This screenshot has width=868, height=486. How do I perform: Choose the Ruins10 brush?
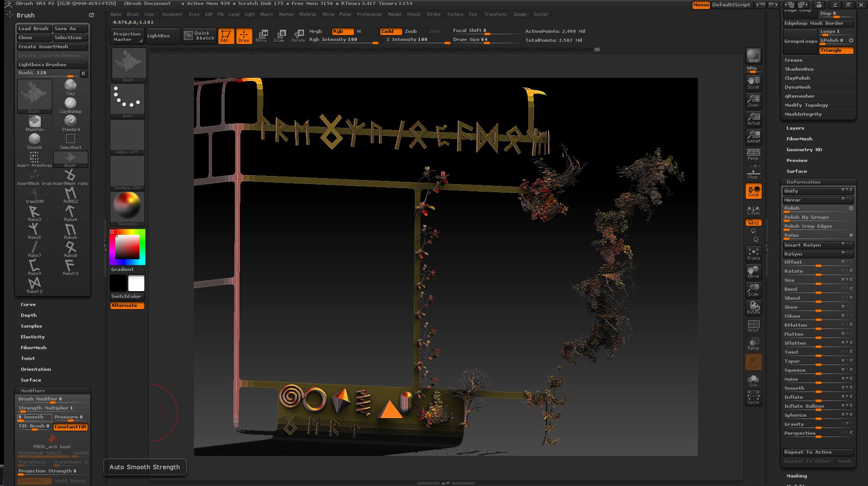[x=70, y=267]
